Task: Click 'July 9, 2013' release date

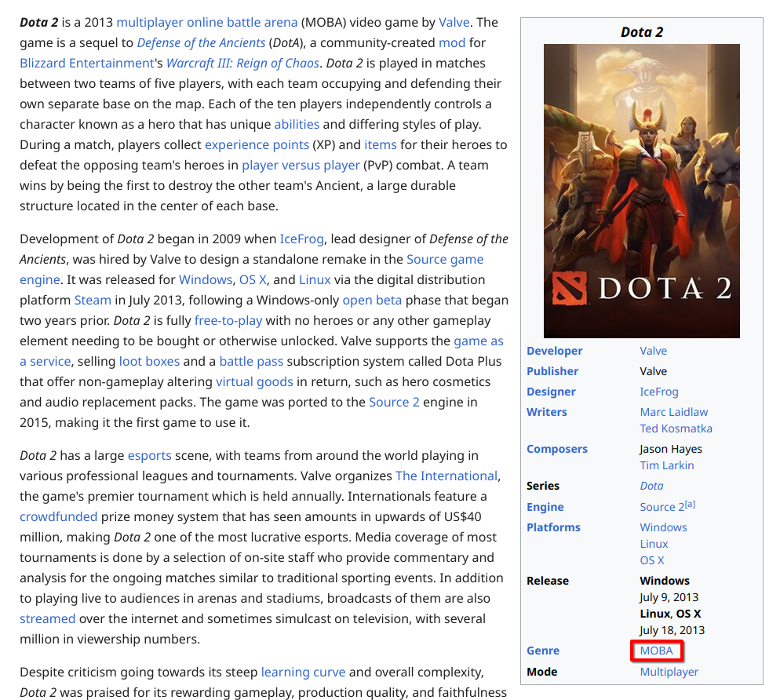Action: coord(669,597)
